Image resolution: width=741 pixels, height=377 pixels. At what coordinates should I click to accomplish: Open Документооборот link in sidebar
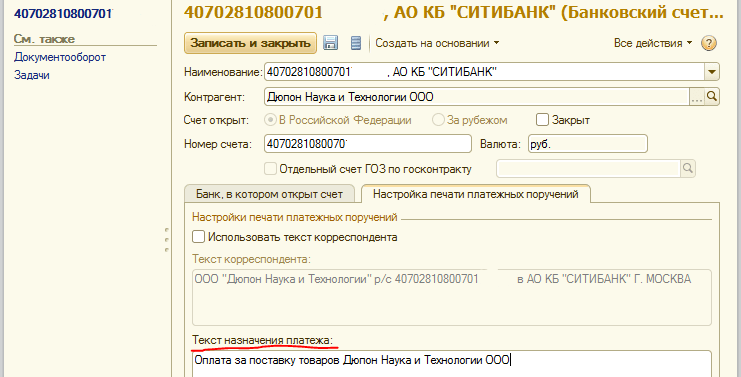tap(60, 57)
